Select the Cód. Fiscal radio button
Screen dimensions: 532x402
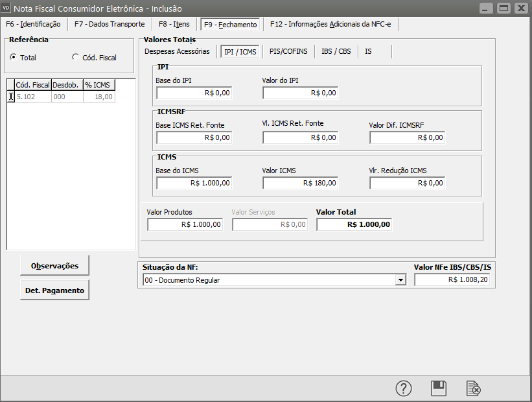(x=76, y=58)
